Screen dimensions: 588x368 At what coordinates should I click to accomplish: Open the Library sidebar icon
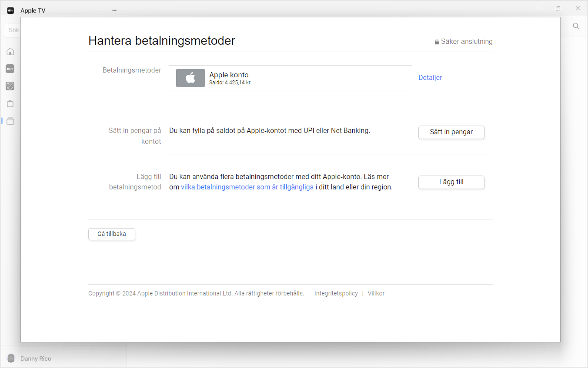[x=10, y=121]
